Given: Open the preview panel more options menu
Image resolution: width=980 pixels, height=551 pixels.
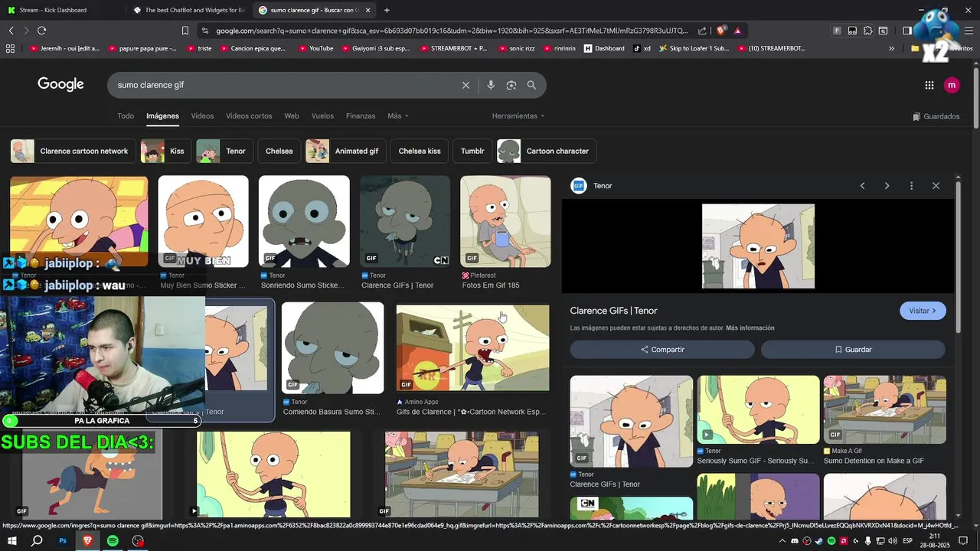Looking at the screenshot, I should 911,186.
